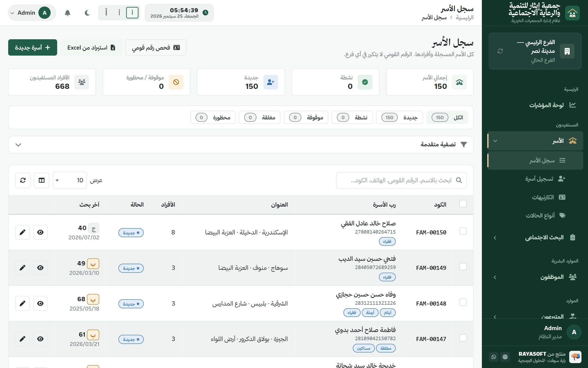This screenshot has height=368, width=588.
Task: Expand the البحث الاجتماعي sidebar menu
Action: tap(535, 237)
